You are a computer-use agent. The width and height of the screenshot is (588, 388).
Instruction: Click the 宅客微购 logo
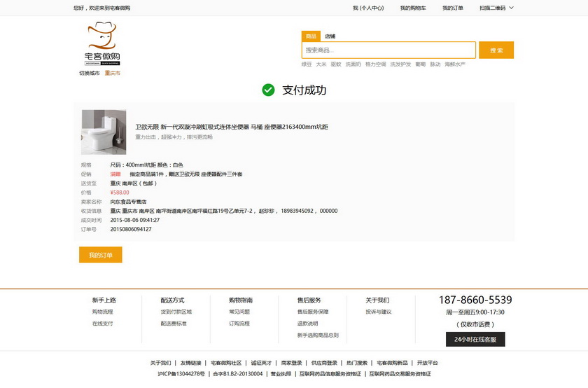pyautogui.click(x=102, y=43)
